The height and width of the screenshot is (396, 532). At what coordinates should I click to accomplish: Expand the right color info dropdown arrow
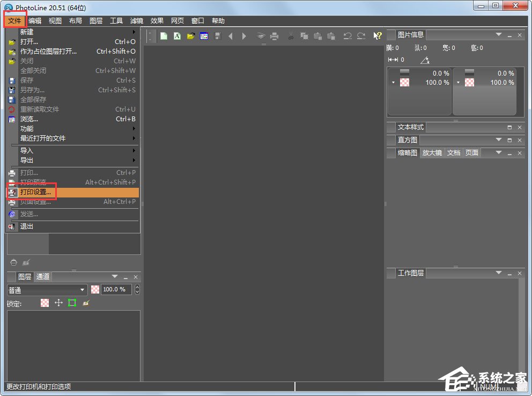coord(458,83)
